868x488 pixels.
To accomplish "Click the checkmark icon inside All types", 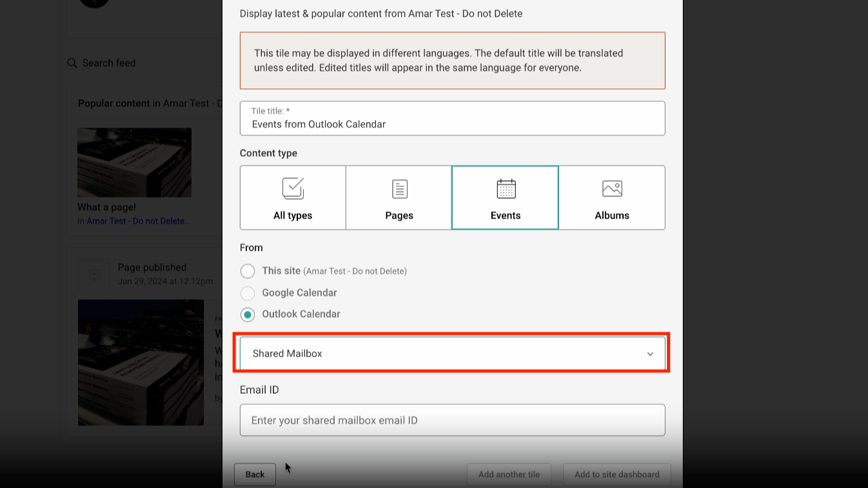I will [x=292, y=188].
